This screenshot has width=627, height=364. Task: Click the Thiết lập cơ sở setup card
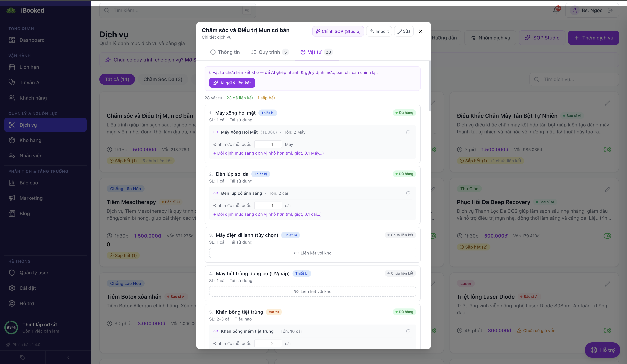pos(45,327)
